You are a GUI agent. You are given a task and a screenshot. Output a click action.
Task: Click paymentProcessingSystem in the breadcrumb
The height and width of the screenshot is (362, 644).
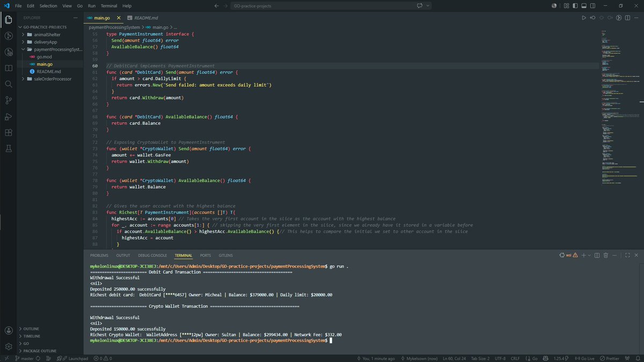[x=114, y=27]
